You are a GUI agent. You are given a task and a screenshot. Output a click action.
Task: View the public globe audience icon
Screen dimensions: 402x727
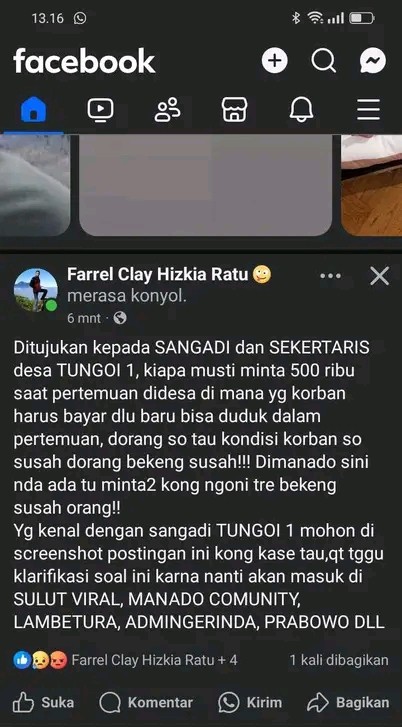tap(120, 318)
